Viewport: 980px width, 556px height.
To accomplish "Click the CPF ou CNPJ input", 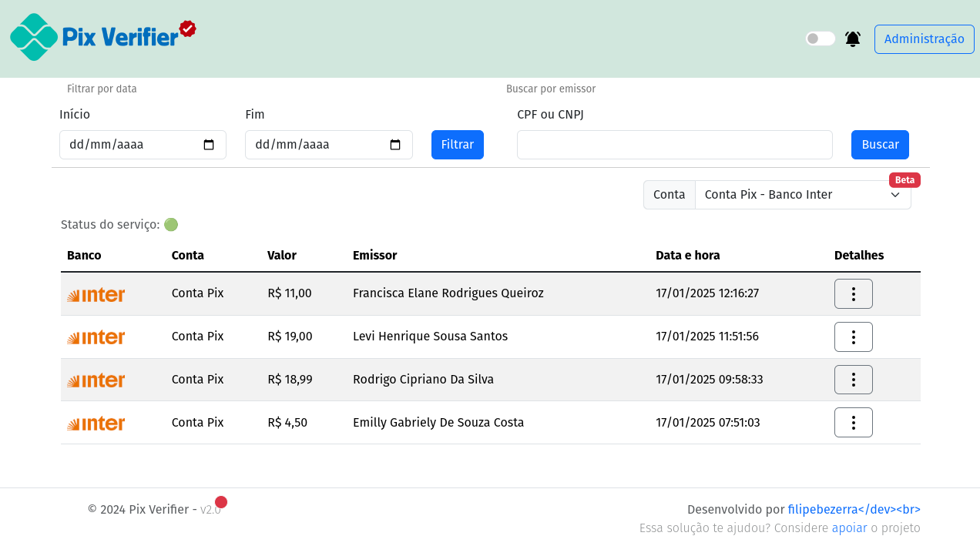I will pos(675,145).
